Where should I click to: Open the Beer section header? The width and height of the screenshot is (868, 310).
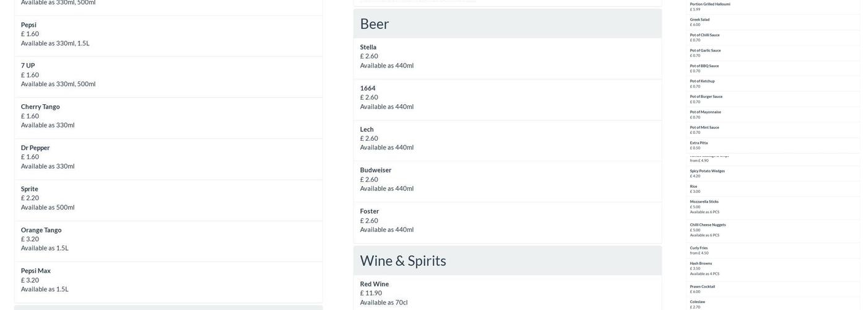pos(374,24)
